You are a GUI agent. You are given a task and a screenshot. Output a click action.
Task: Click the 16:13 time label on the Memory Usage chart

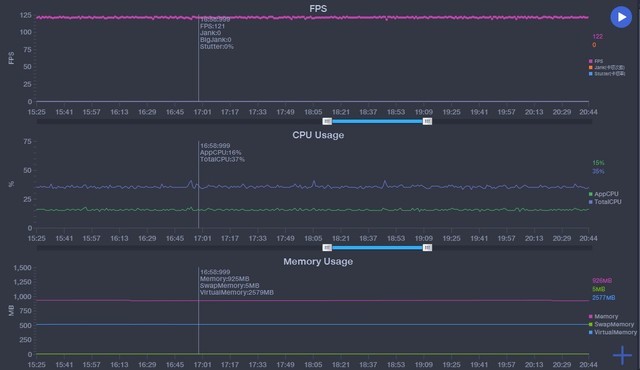(x=119, y=365)
